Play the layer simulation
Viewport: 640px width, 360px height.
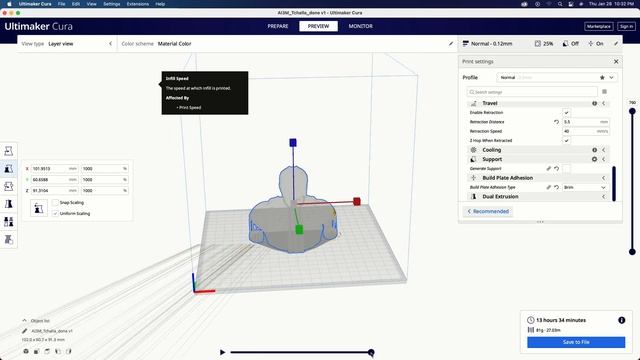pos(222,352)
